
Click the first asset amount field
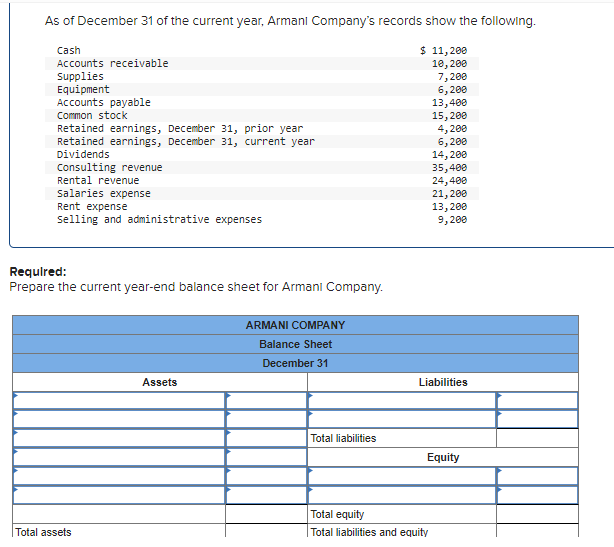click(266, 401)
